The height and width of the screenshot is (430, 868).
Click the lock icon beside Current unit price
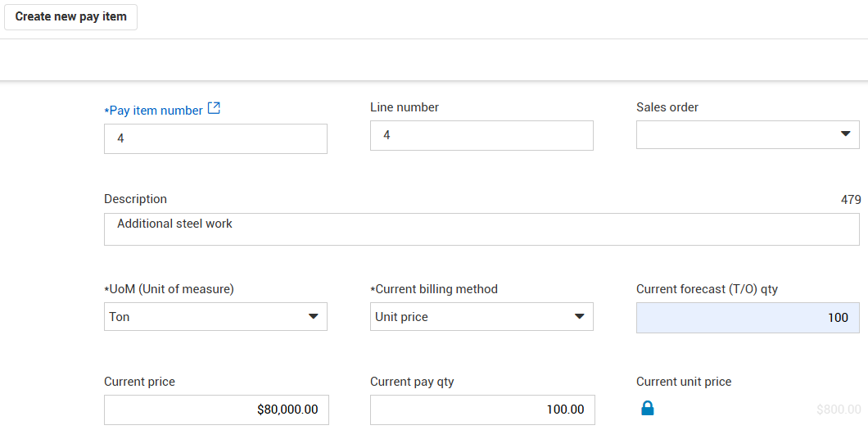pyautogui.click(x=648, y=408)
